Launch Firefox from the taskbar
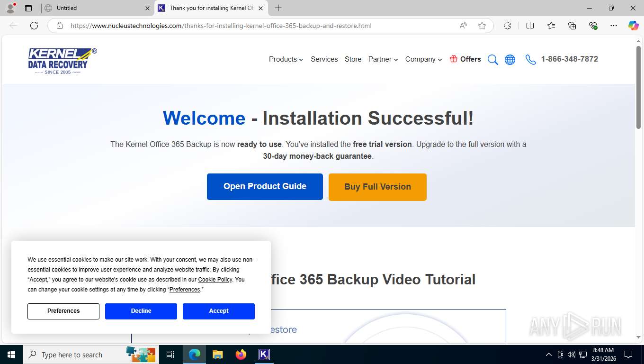Screen dimensions: 644x364 (241, 355)
